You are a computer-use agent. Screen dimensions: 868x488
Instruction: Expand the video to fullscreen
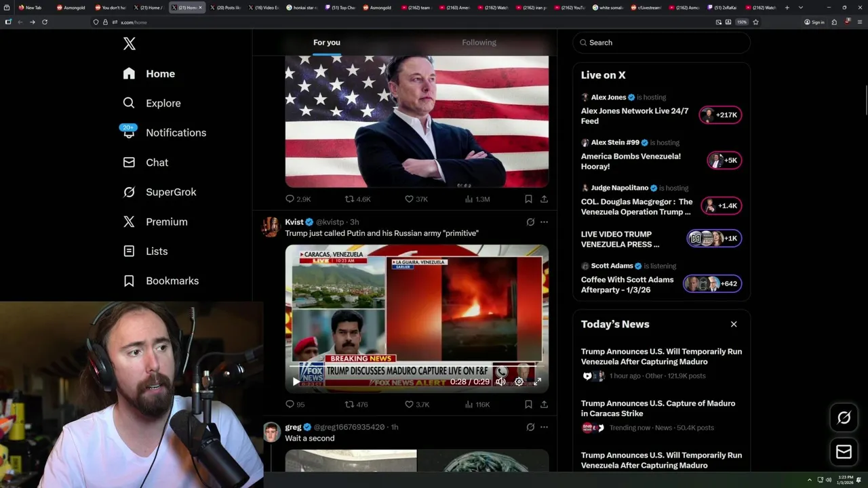537,382
